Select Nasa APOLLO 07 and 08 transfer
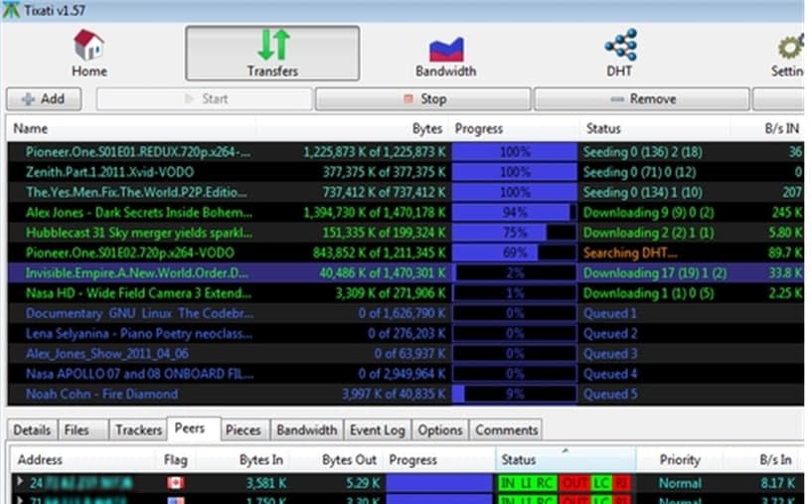The height and width of the screenshot is (504, 812). 406,374
